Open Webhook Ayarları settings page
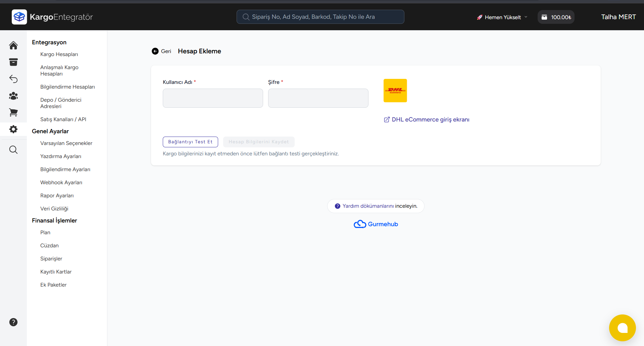 tap(61, 183)
